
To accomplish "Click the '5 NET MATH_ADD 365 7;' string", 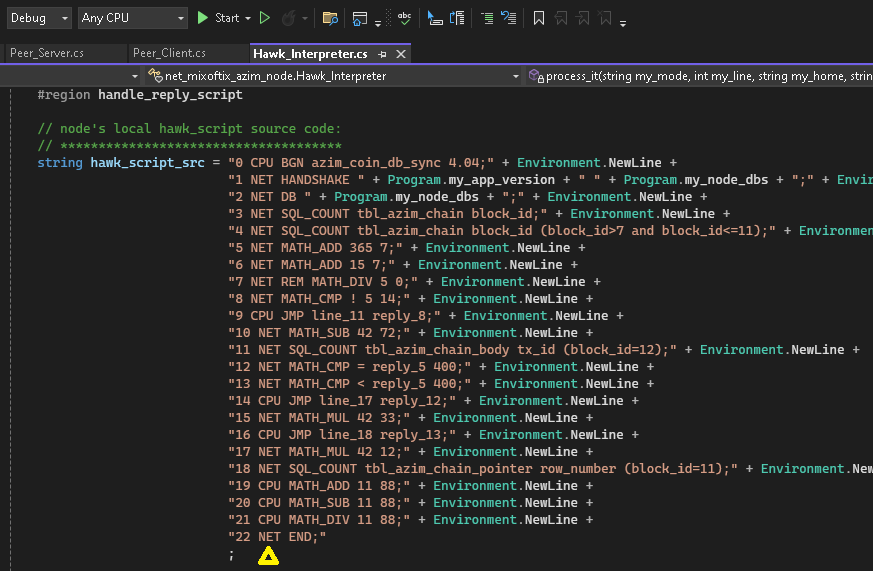I will click(x=315, y=248).
